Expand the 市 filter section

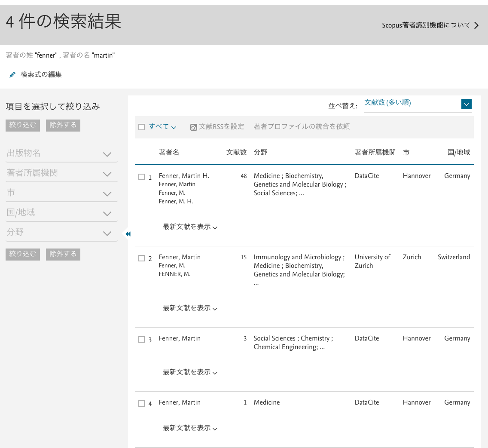click(x=61, y=193)
